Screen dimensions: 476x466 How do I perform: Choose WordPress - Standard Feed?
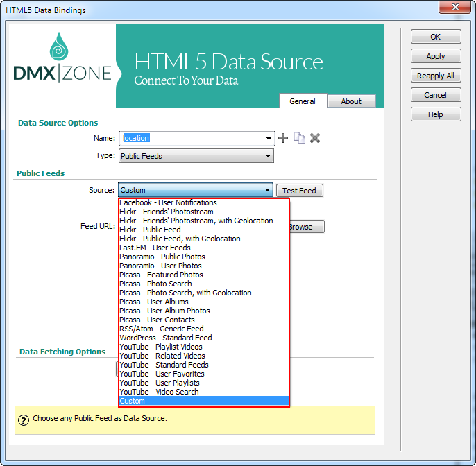tap(204, 338)
